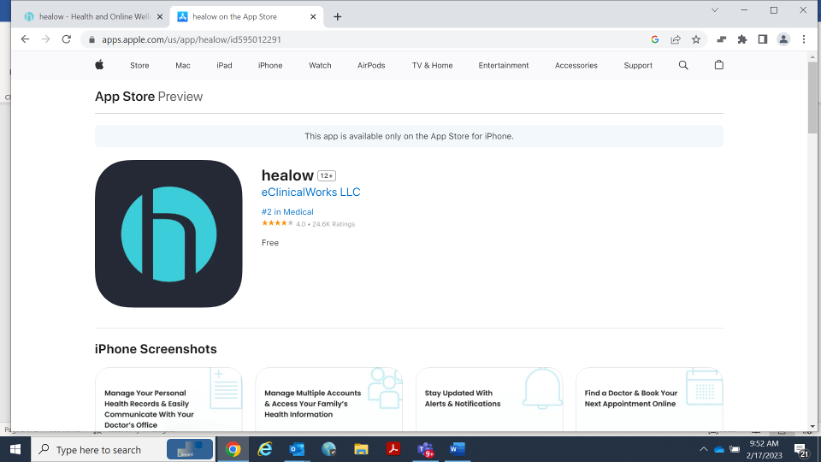Open Outlook from the taskbar

point(297,449)
